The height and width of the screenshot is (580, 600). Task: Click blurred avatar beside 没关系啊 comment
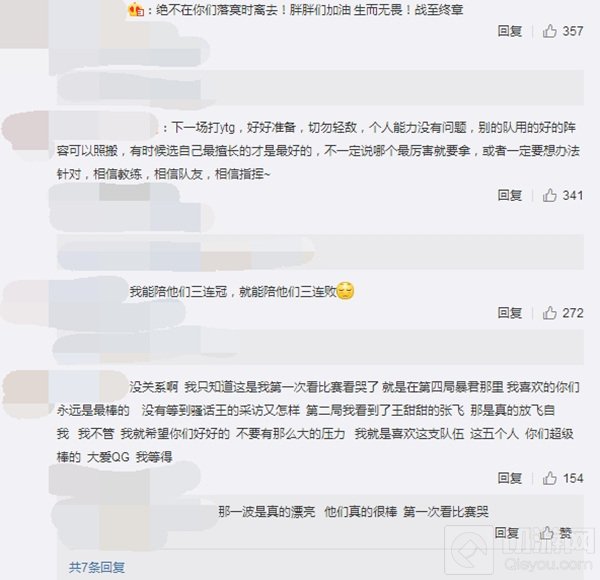click(25, 391)
